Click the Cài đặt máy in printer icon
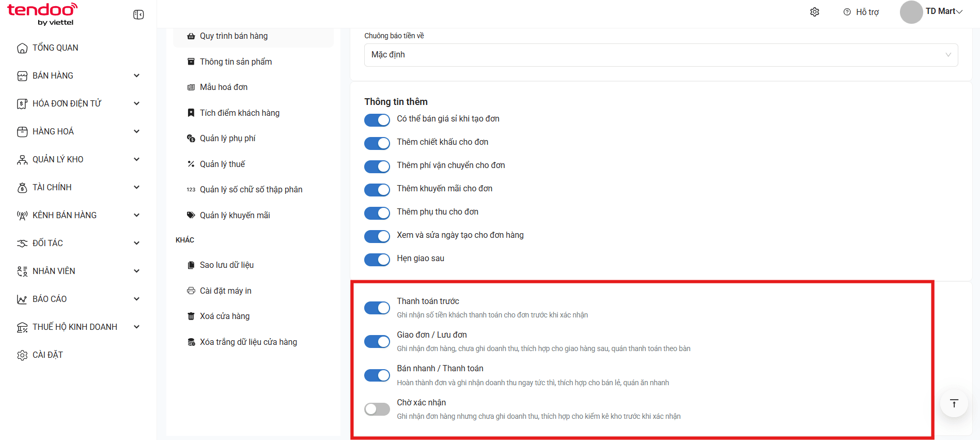The width and height of the screenshot is (980, 440). click(x=191, y=291)
